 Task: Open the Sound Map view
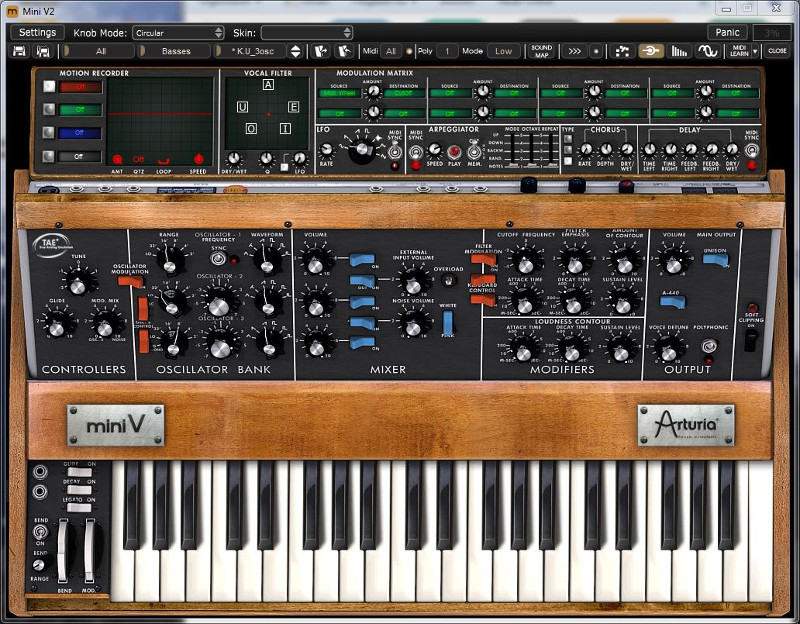541,51
